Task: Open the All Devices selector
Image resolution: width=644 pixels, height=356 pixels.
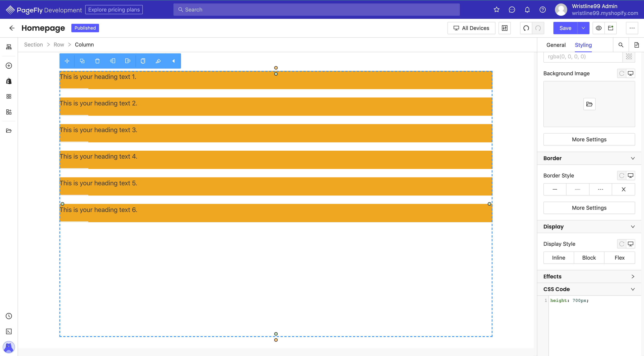Action: (471, 28)
